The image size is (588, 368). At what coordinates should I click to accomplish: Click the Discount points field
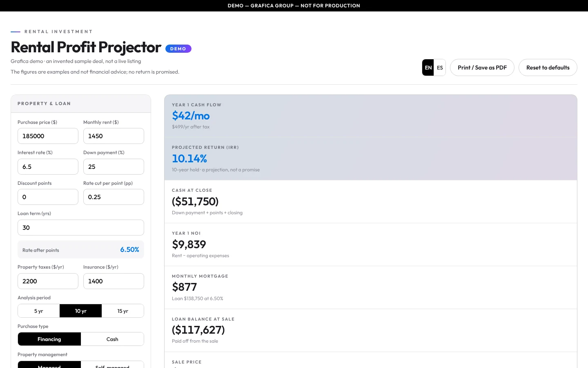click(48, 197)
